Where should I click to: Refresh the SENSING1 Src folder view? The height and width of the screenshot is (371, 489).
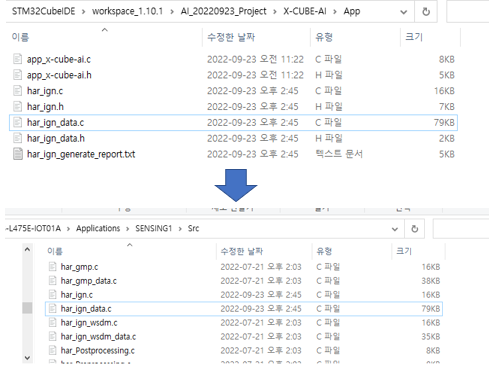pyautogui.click(x=414, y=229)
